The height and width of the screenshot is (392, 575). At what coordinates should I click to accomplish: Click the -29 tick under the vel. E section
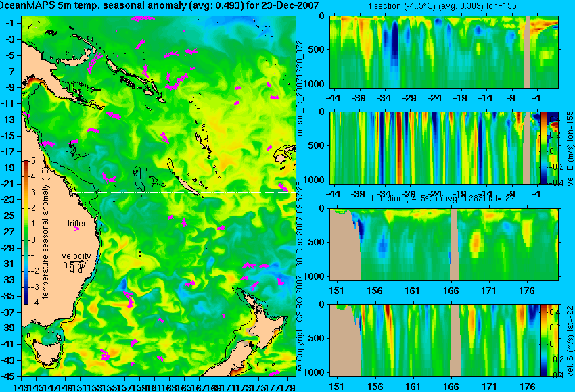tap(410, 194)
